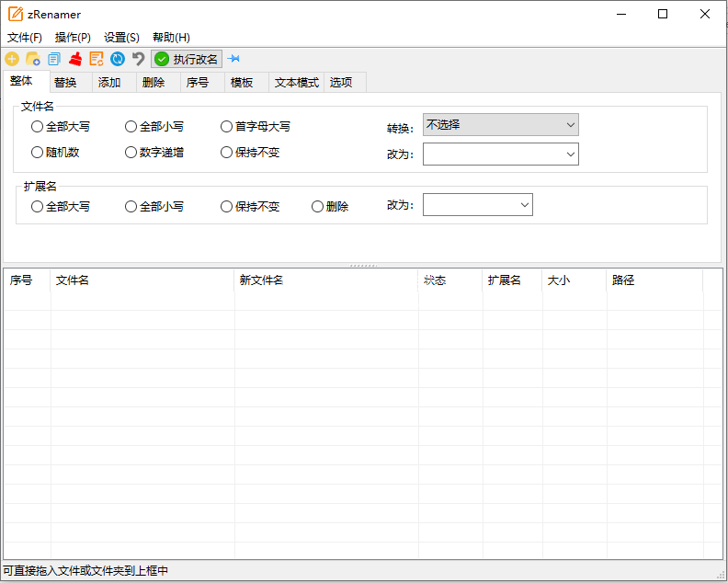Select 首字母大写 radio option
This screenshot has width=728, height=583.
256,126
